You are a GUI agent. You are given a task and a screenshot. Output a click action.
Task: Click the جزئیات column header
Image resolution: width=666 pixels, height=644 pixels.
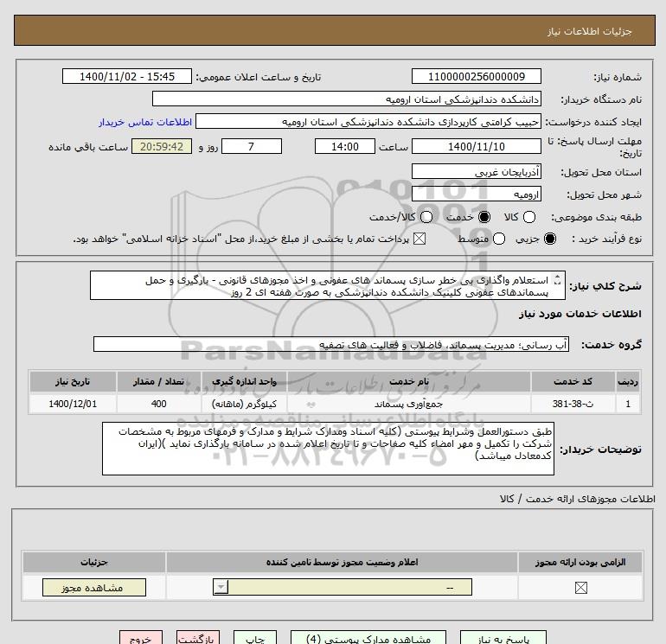94,562
